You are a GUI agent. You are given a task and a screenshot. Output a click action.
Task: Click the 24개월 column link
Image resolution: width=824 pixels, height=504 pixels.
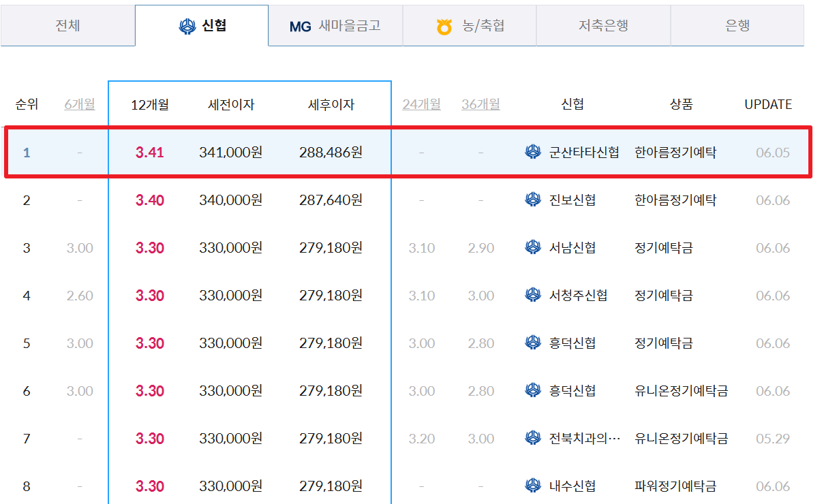421,104
